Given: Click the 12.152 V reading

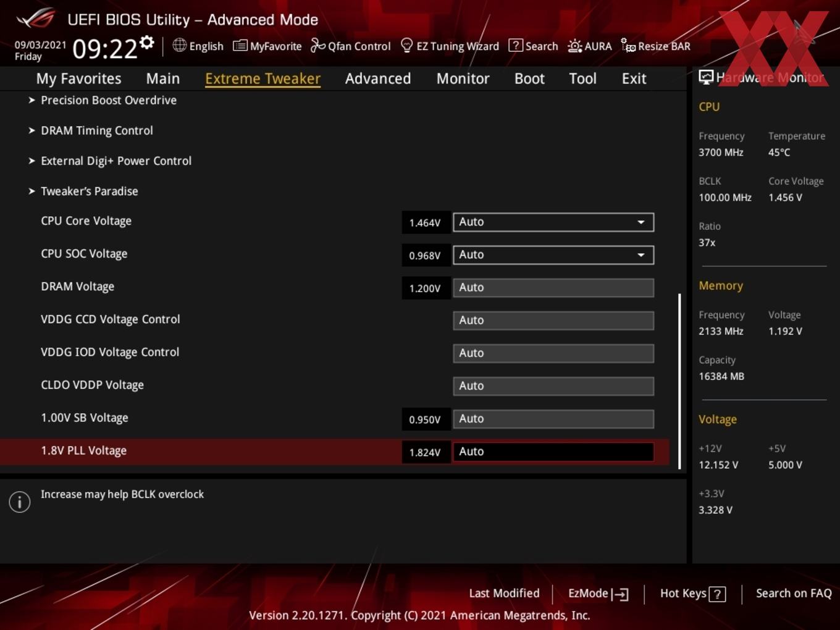Looking at the screenshot, I should coord(718,464).
